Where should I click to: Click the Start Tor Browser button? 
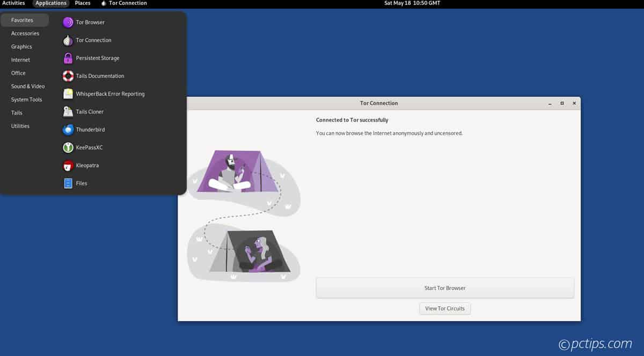coord(445,288)
